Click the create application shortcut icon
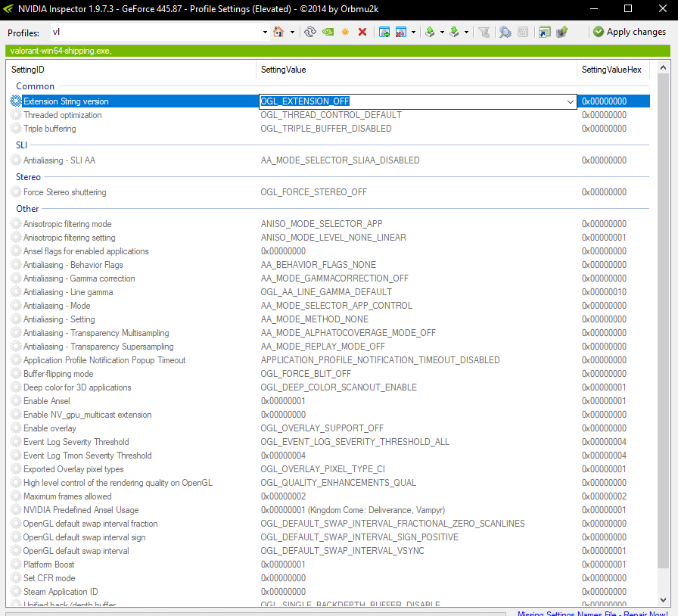 point(544,32)
